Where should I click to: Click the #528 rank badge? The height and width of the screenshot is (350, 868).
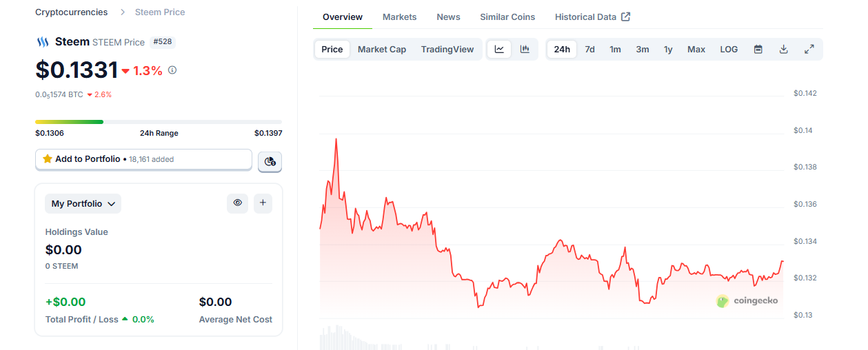pos(163,42)
